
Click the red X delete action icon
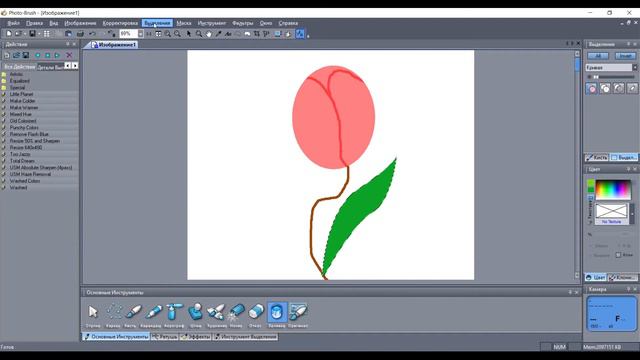[x=69, y=55]
